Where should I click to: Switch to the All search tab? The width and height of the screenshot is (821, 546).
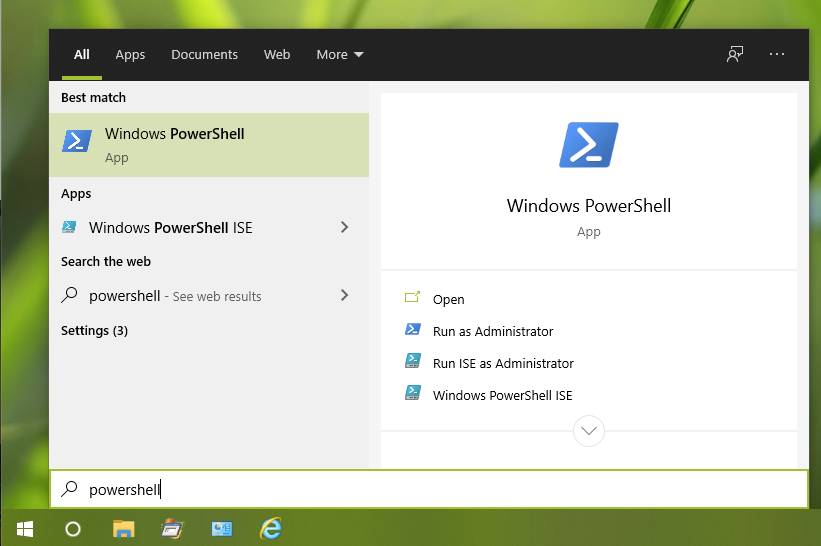coord(82,54)
